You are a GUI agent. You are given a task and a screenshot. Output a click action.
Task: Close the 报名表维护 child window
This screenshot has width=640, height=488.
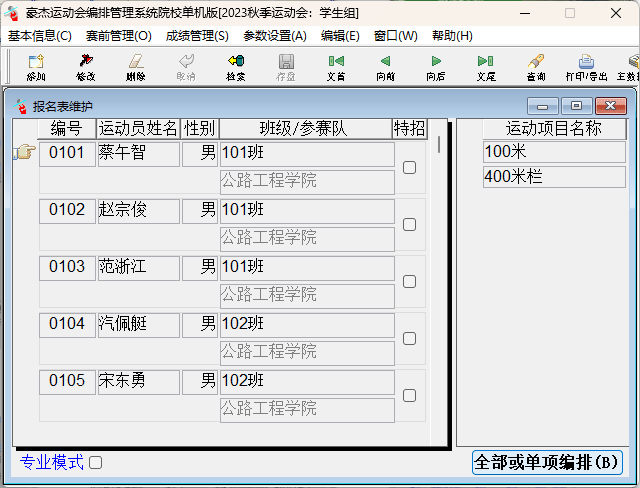611,106
